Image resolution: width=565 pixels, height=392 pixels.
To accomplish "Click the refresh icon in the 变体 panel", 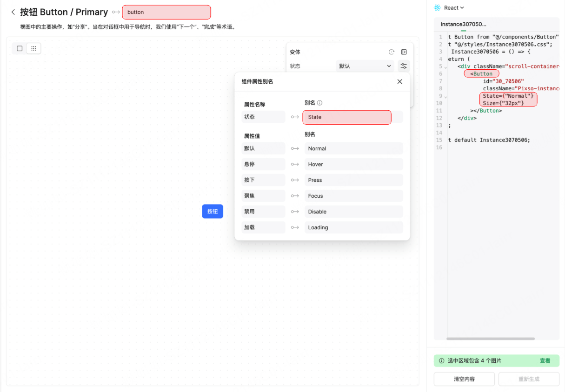I will tap(392, 52).
